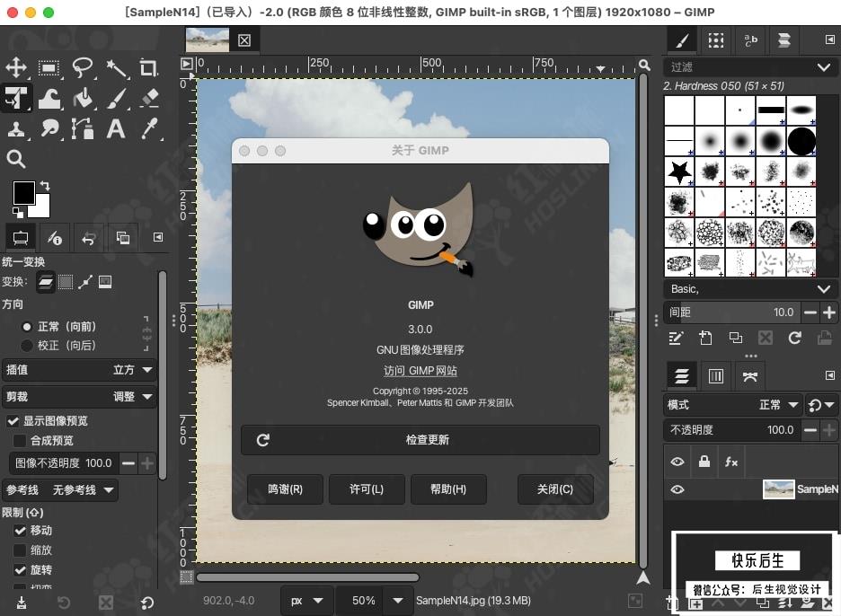Viewport: 841px width, 616px height.
Task: Click the zoom icon at ruler corner
Action: [644, 66]
